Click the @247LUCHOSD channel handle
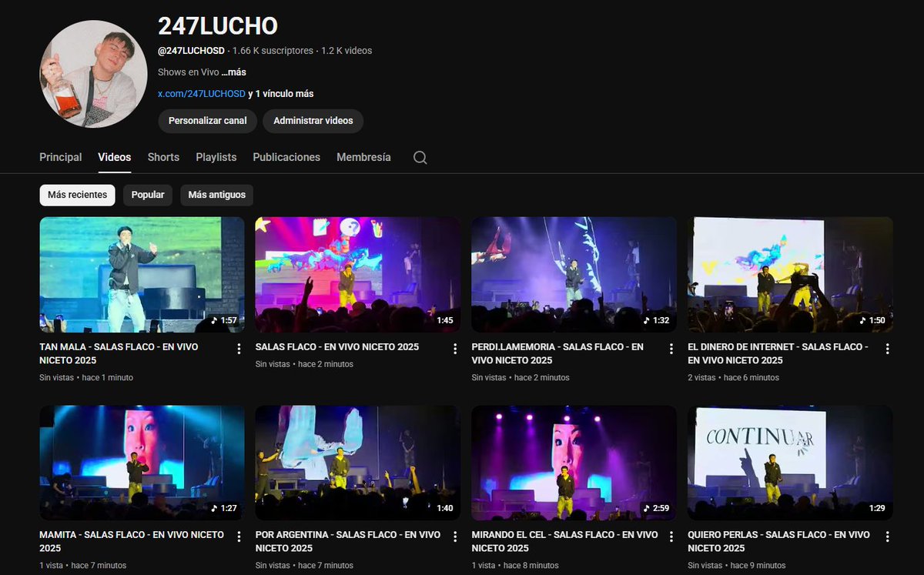This screenshot has height=575, width=924. tap(191, 51)
